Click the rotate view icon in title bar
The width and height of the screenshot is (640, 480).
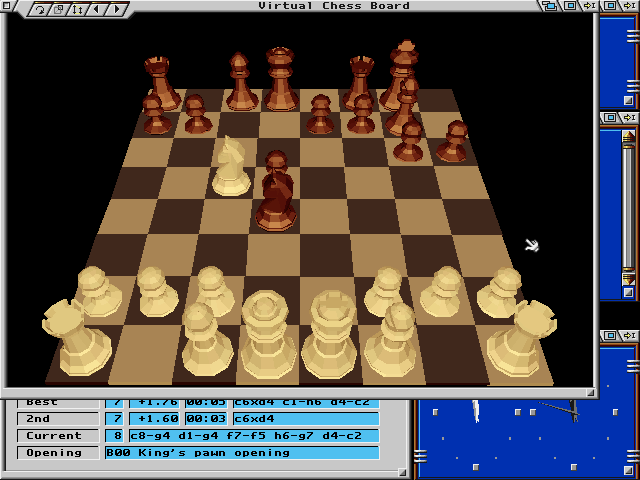click(x=41, y=9)
